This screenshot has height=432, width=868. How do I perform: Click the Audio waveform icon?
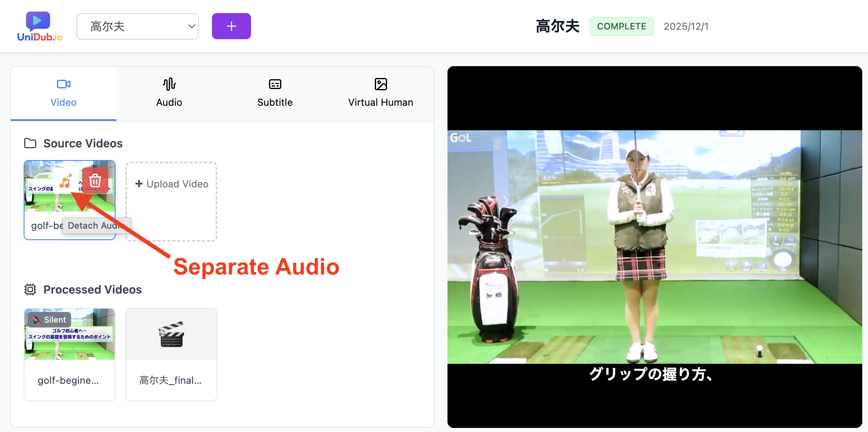(169, 84)
